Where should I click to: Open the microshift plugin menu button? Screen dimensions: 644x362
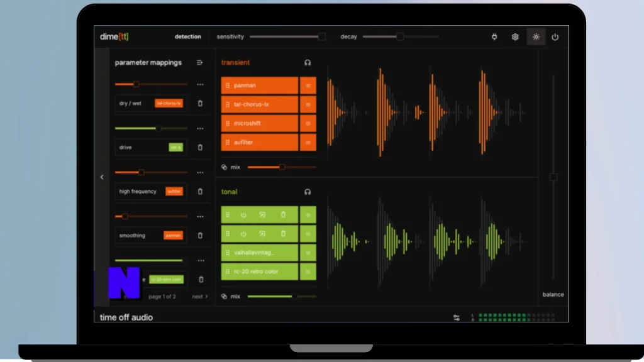pyautogui.click(x=308, y=123)
